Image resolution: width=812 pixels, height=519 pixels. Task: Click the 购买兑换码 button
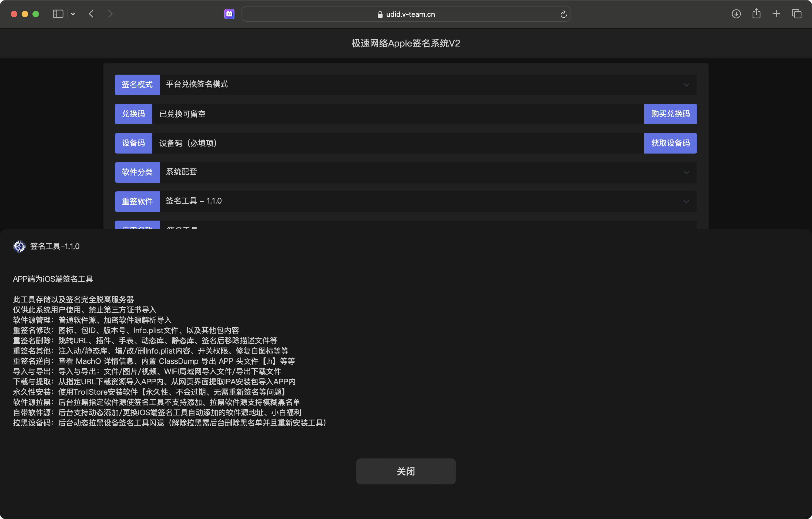pyautogui.click(x=670, y=114)
